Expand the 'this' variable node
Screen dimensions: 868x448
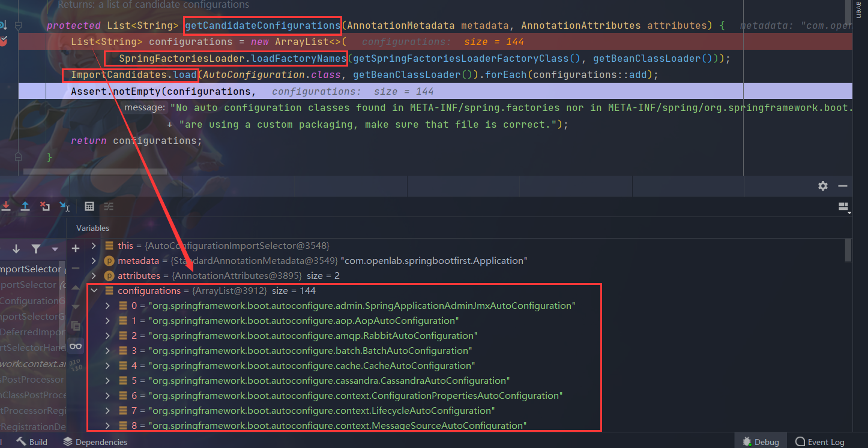point(94,246)
